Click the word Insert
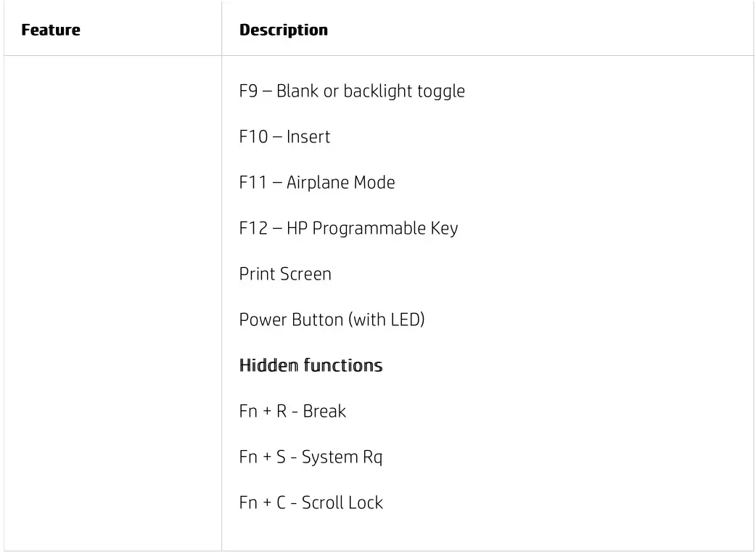The image size is (756, 554). [308, 137]
